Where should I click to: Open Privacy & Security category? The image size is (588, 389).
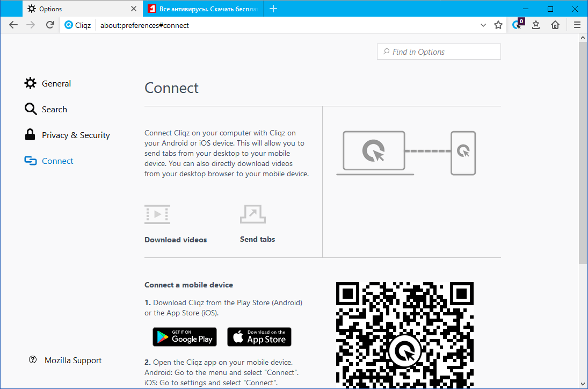[67, 135]
